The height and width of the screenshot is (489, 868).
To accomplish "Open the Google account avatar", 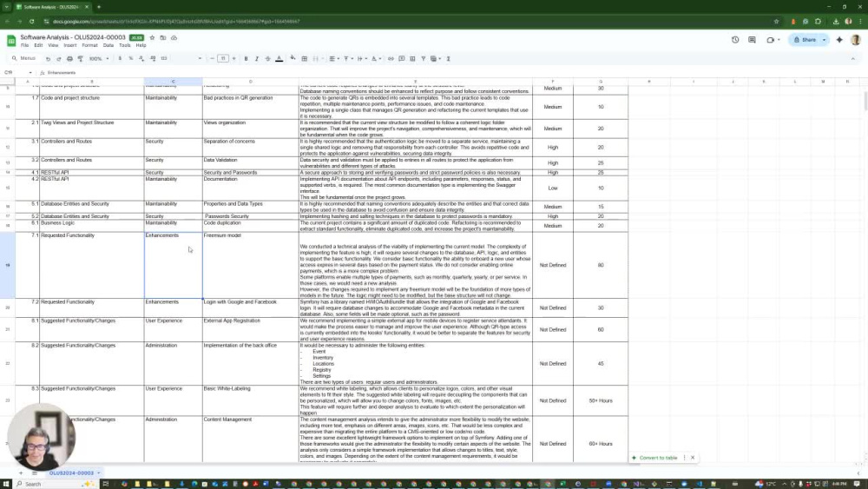I will pos(855,40).
